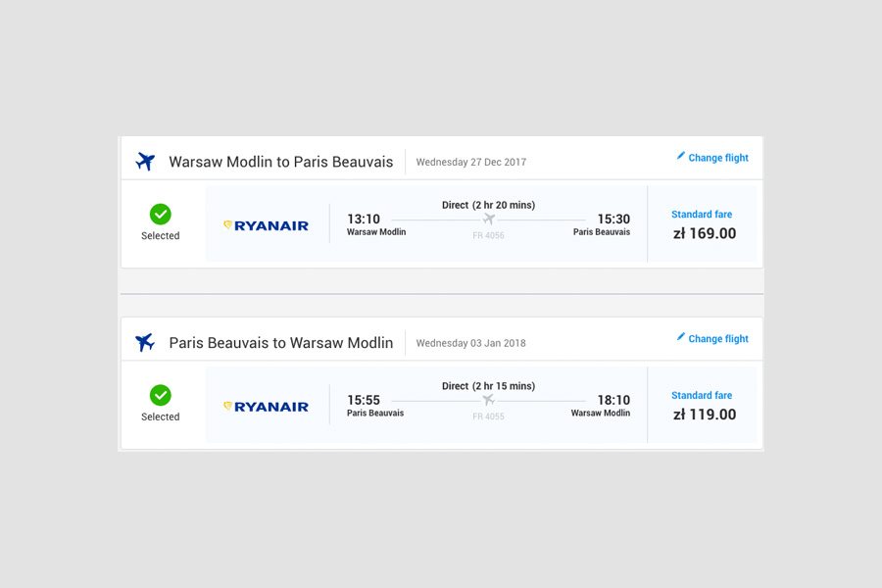Click the airplane icon beside Warsaw Modlin to Paris Beauvais
Viewport: 882px width, 588px height.
coord(145,162)
